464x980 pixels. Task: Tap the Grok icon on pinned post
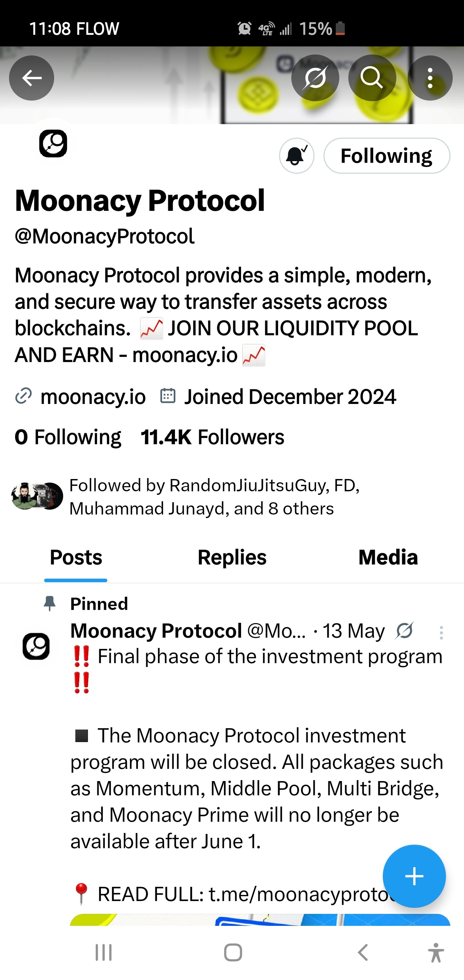point(404,631)
